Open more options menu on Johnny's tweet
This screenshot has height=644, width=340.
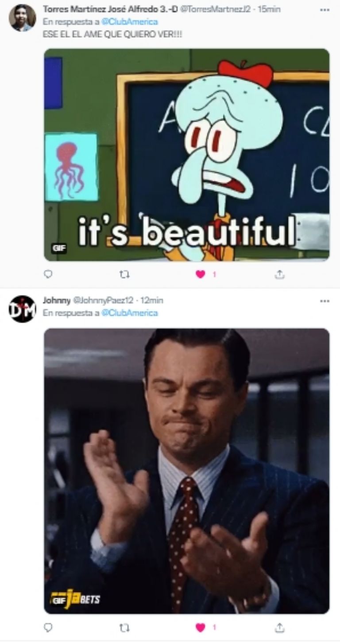[x=325, y=301]
